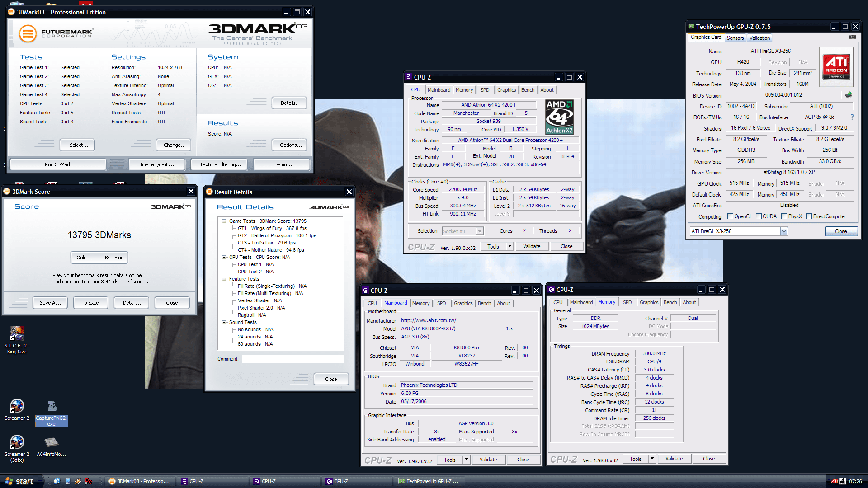Launch Winamp from the quick launch bar
The image size is (868, 488).
[x=78, y=481]
